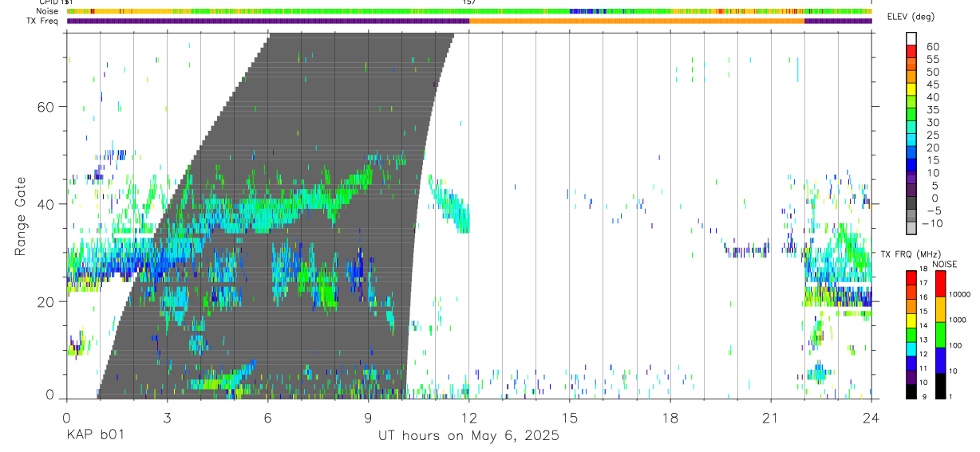Click the "TX Freq" row label at top left
980x452 pixels.
[x=42, y=21]
